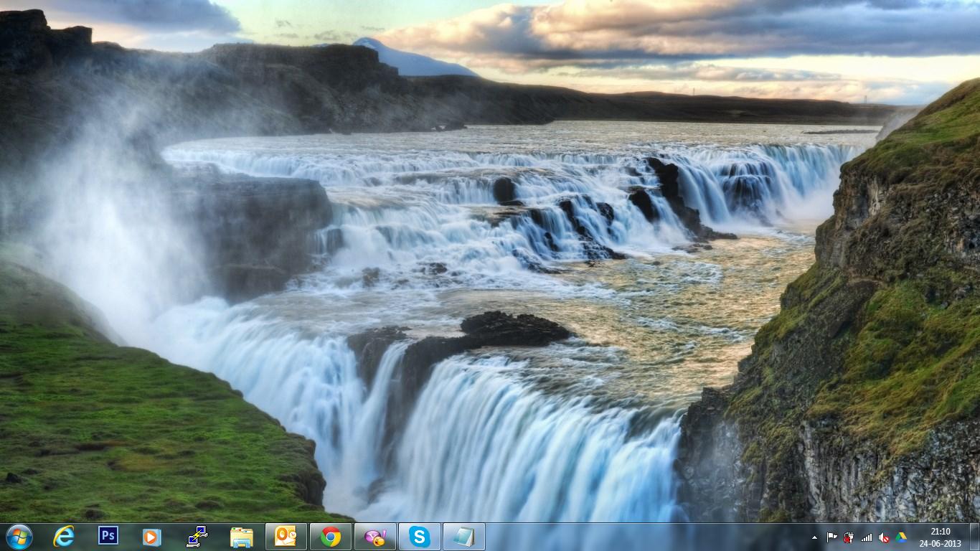The width and height of the screenshot is (980, 551).
Task: Click the muted speaker volume icon
Action: pyautogui.click(x=884, y=537)
